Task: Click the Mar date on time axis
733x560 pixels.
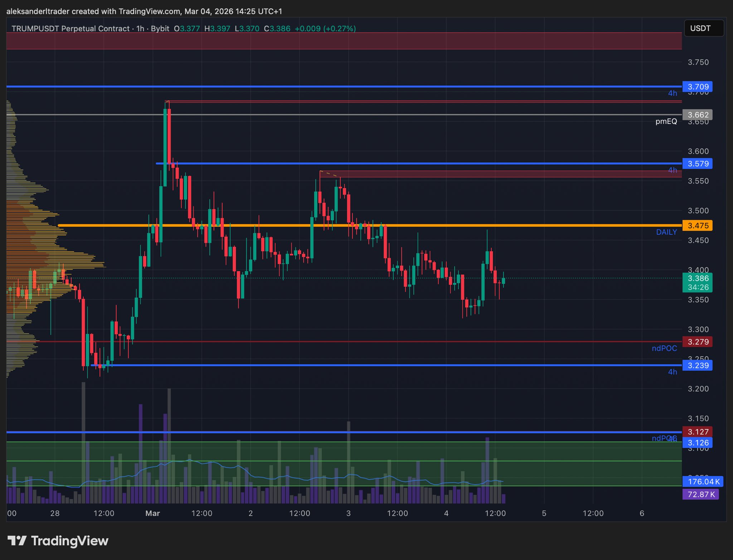Action: pyautogui.click(x=152, y=513)
